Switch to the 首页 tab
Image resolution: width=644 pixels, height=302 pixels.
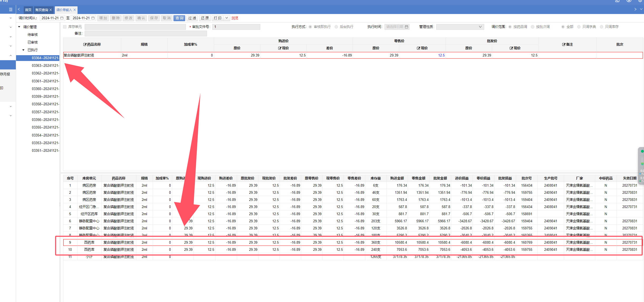pyautogui.click(x=28, y=10)
